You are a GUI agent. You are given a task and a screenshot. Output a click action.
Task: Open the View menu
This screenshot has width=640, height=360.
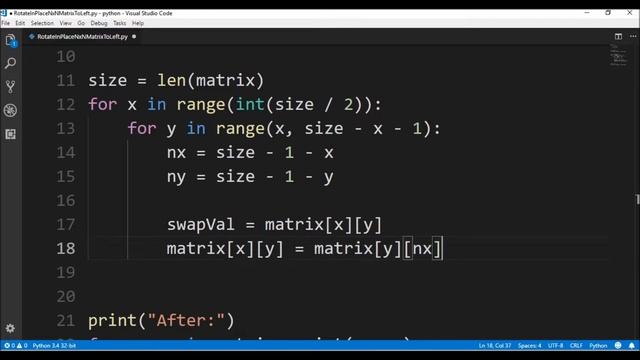coord(65,23)
